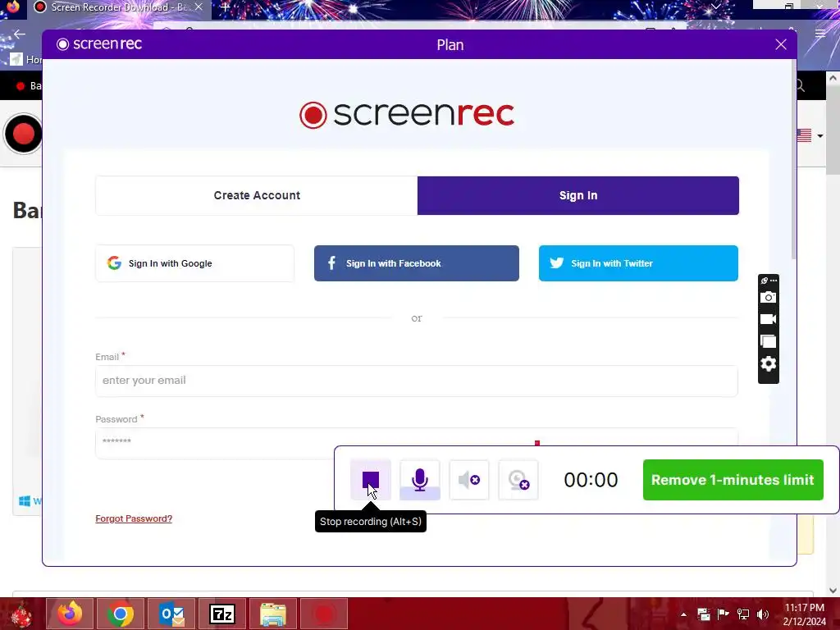
Task: Sign in with Twitter
Action: pyautogui.click(x=638, y=263)
